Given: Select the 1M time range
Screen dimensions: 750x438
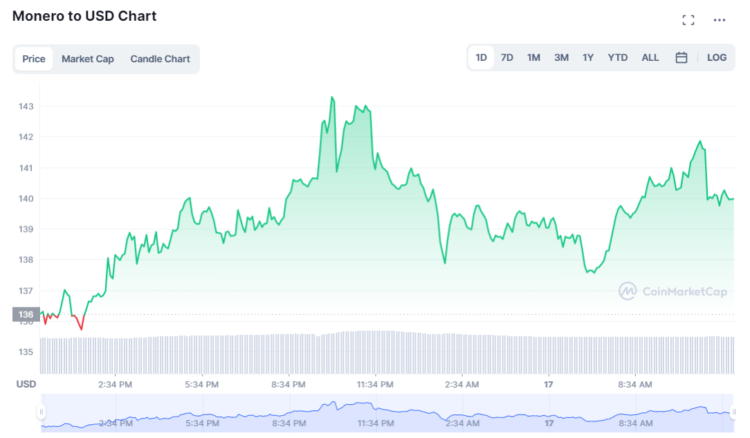Looking at the screenshot, I should (533, 58).
